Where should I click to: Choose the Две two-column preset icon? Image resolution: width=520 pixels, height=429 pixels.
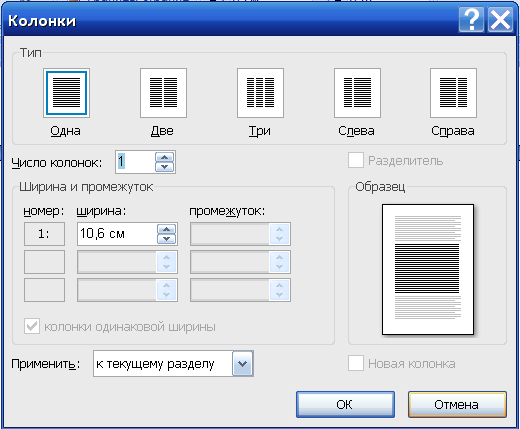163,93
